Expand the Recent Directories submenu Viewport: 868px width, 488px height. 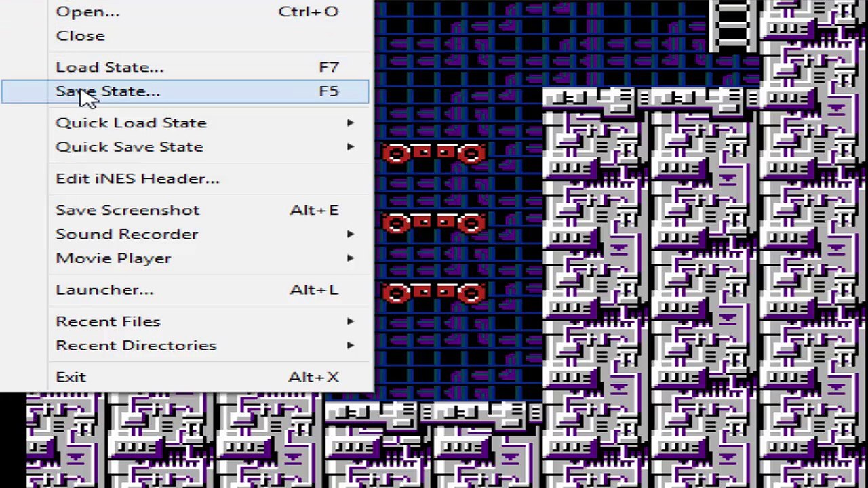click(185, 345)
